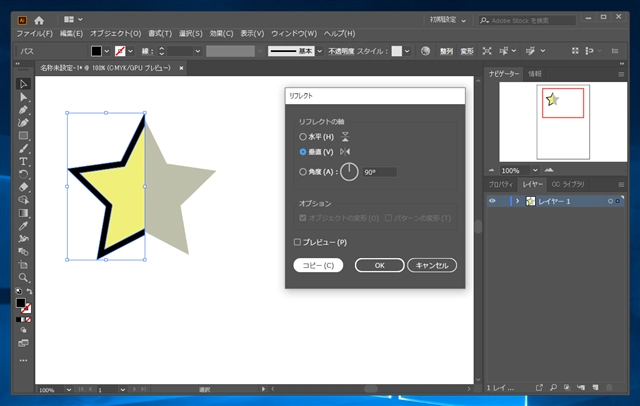Screen dimensions: 640x406
Task: Select the Pen tool
Action: pos(23,110)
